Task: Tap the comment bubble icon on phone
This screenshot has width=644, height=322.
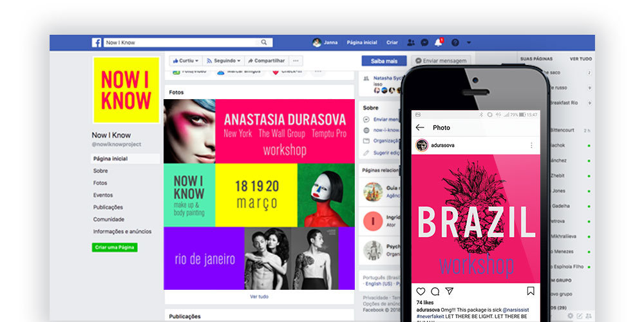Action: [435, 291]
